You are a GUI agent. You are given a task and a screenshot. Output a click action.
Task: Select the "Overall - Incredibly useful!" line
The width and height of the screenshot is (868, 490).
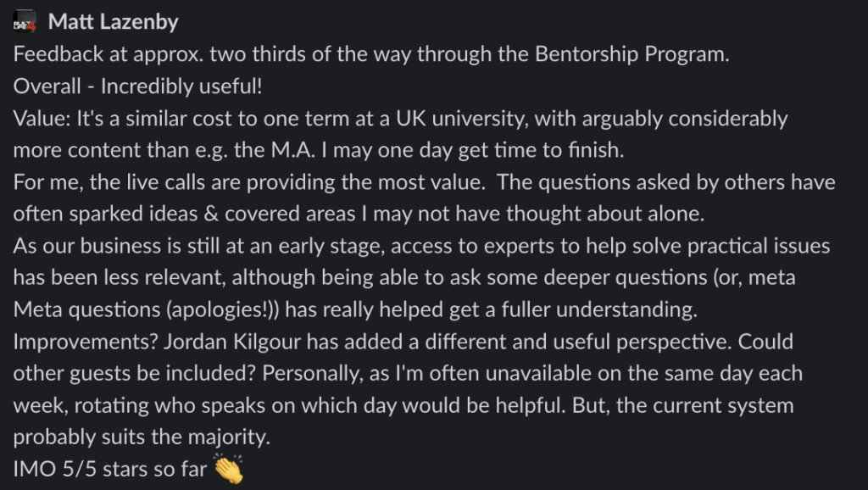point(137,86)
